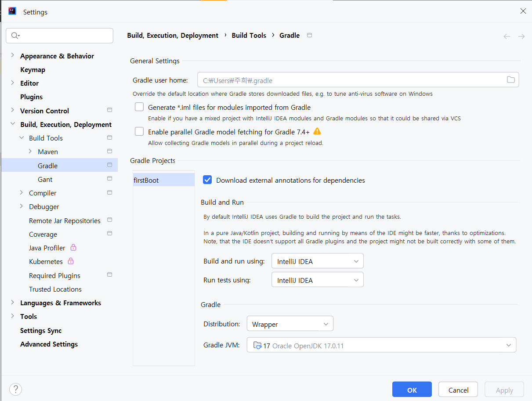Click the lock icon next to Java Profiler
532x401 pixels.
point(73,248)
